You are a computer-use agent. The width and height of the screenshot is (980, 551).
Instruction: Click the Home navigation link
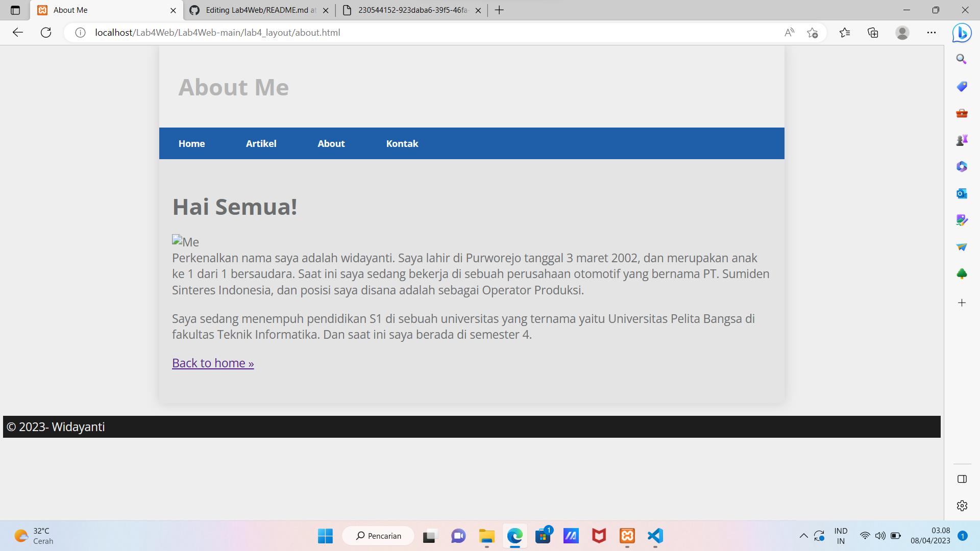(x=191, y=144)
